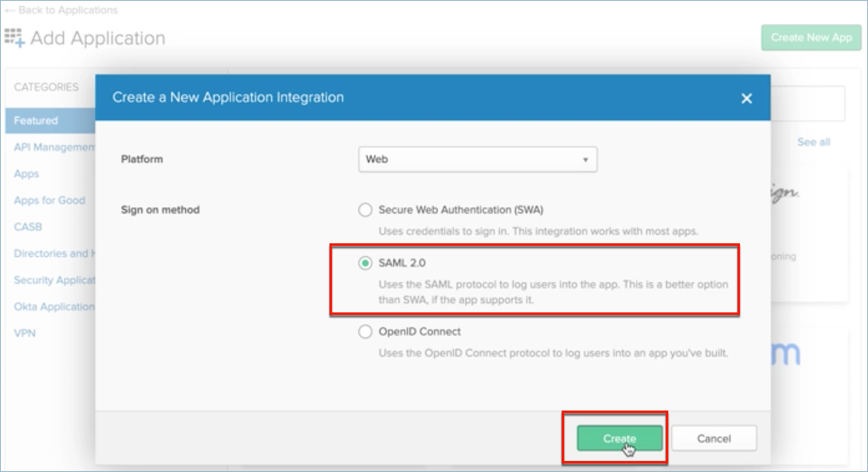Viewport: 868px width, 472px height.
Task: Open the VPN category
Action: [25, 333]
